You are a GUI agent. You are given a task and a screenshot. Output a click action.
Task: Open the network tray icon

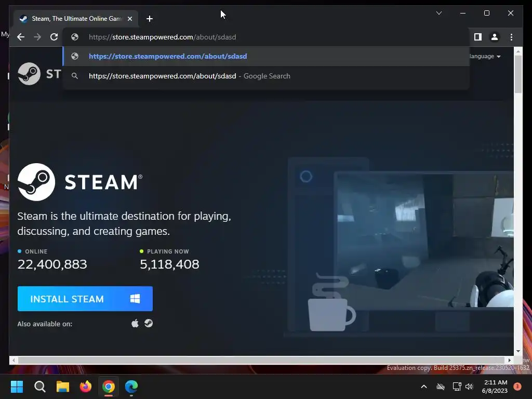pyautogui.click(x=457, y=387)
